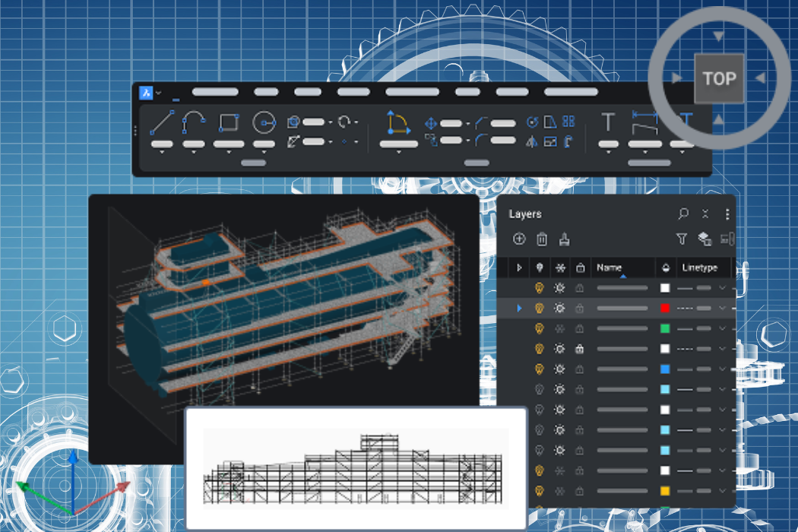The width and height of the screenshot is (798, 532).
Task: Toggle light bulb on the green-swatch layer
Action: tap(539, 328)
